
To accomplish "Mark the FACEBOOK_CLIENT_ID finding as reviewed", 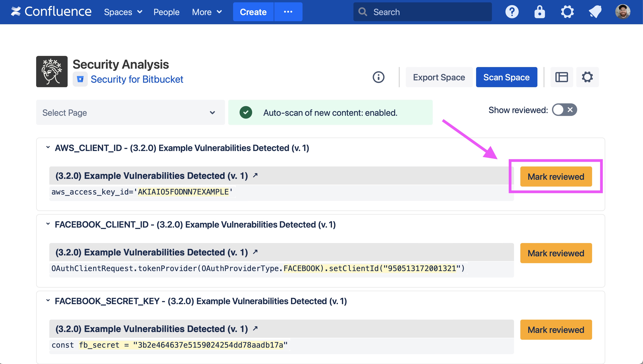I will click(556, 253).
